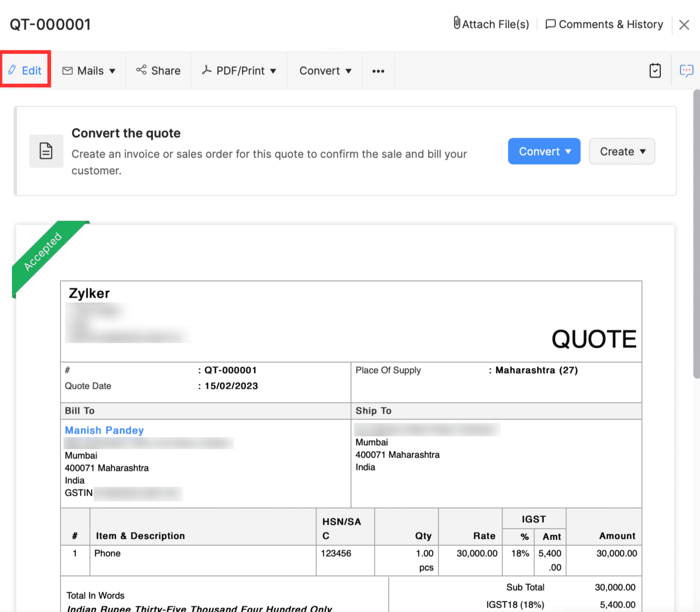Click the Edit toolbar item
The image size is (700, 612).
pyautogui.click(x=26, y=70)
